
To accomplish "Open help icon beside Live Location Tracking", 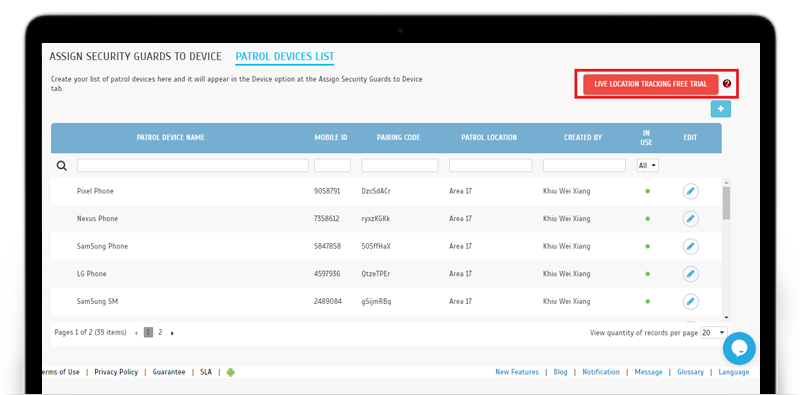I will (727, 84).
